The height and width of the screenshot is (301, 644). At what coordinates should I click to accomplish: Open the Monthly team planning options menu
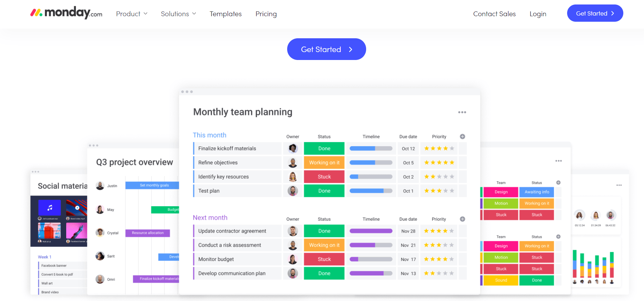[x=462, y=112]
